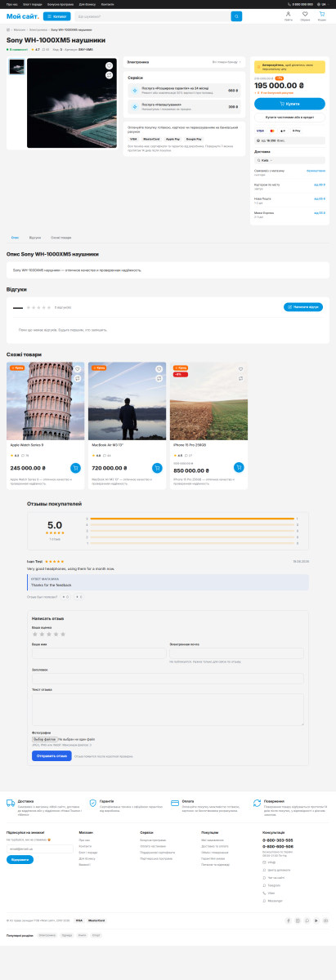Switch to the Відгуки tab
Viewport: 336px width, 980px height.
click(35, 237)
